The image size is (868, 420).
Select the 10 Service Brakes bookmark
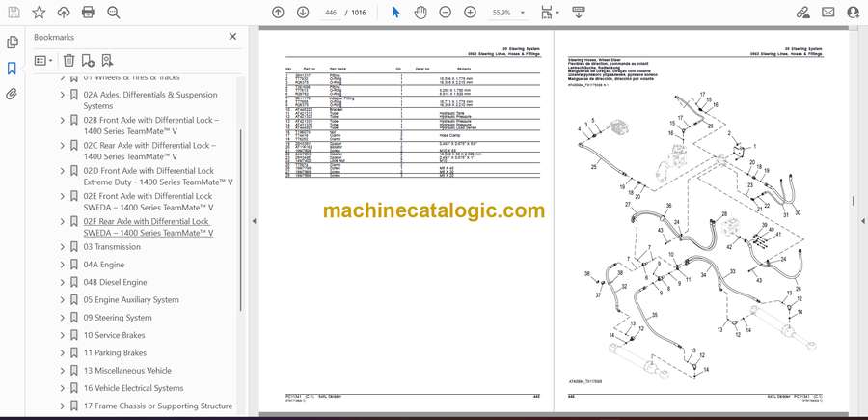pyautogui.click(x=114, y=335)
